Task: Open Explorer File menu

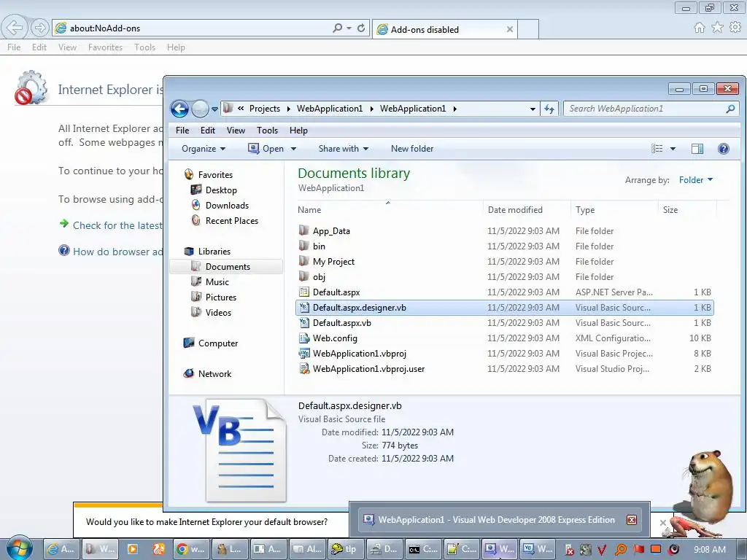Action: [x=182, y=131]
